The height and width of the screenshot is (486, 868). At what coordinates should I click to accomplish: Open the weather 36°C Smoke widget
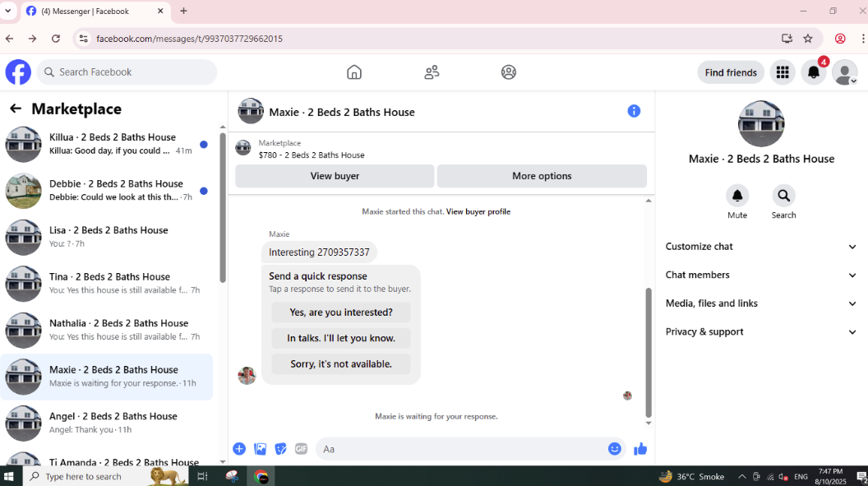coord(691,476)
